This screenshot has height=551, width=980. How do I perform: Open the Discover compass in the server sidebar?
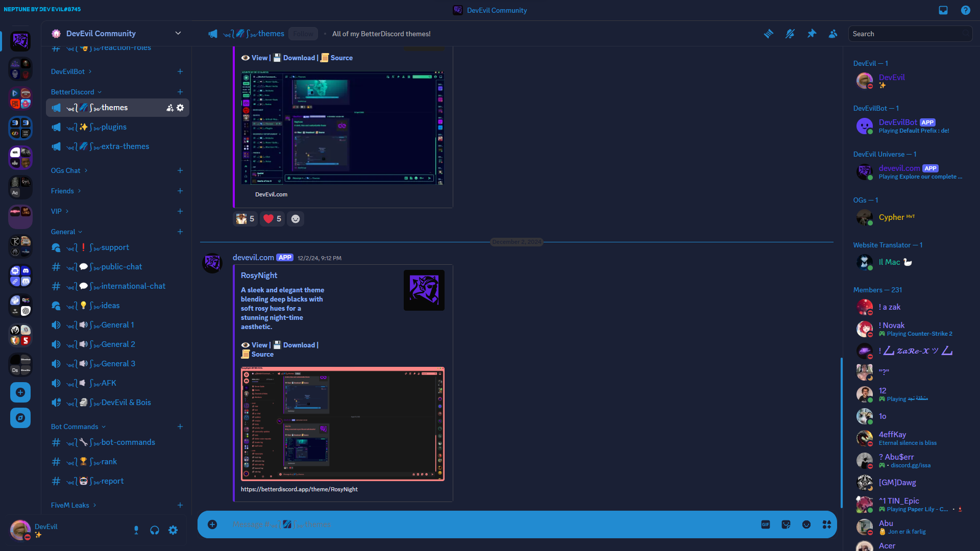pyautogui.click(x=20, y=418)
